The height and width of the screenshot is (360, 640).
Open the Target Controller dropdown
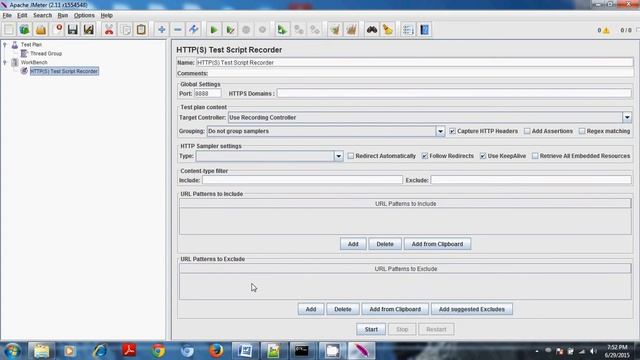click(x=627, y=118)
